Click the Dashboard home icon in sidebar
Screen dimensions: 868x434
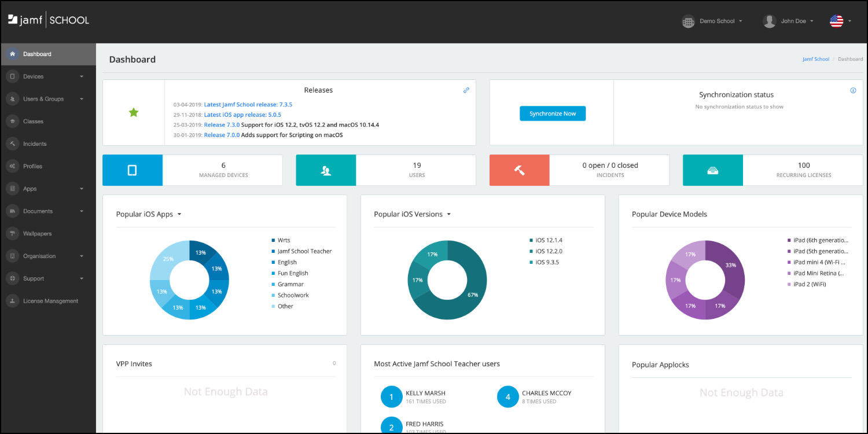coord(12,54)
